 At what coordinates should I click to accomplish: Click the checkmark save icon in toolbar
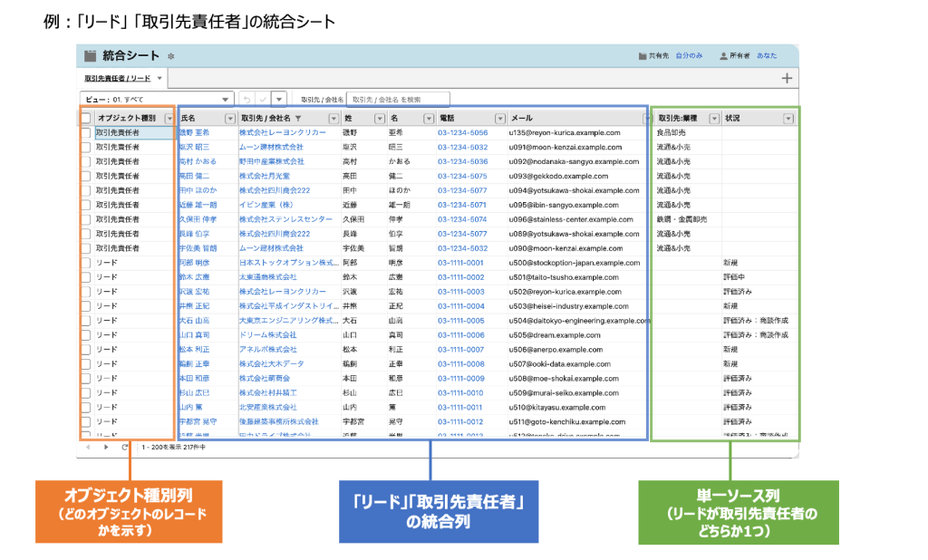[x=263, y=100]
